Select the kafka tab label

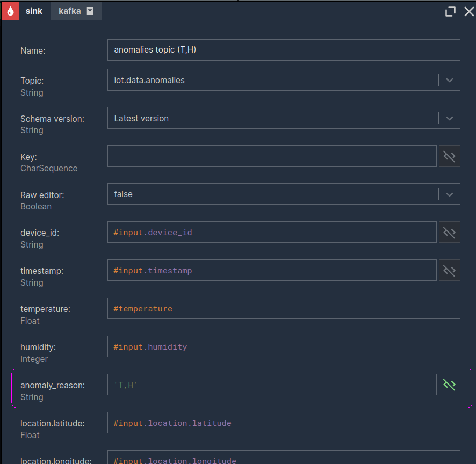[69, 11]
